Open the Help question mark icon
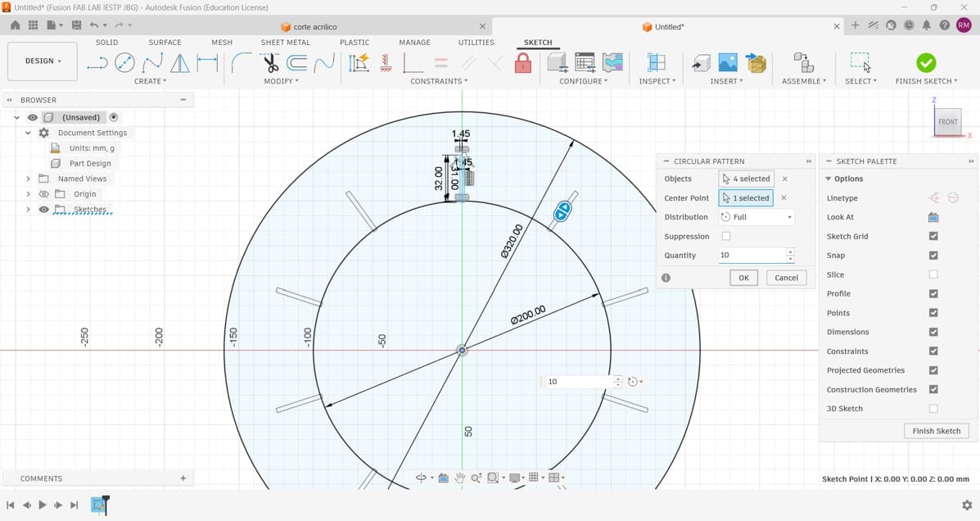The image size is (980, 521). pyautogui.click(x=944, y=25)
